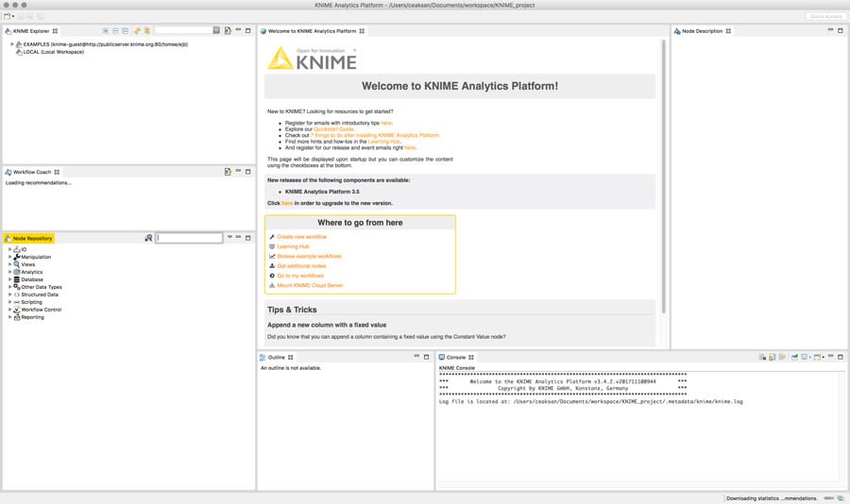Click the Reporting category icon
850x504 pixels.
click(17, 317)
